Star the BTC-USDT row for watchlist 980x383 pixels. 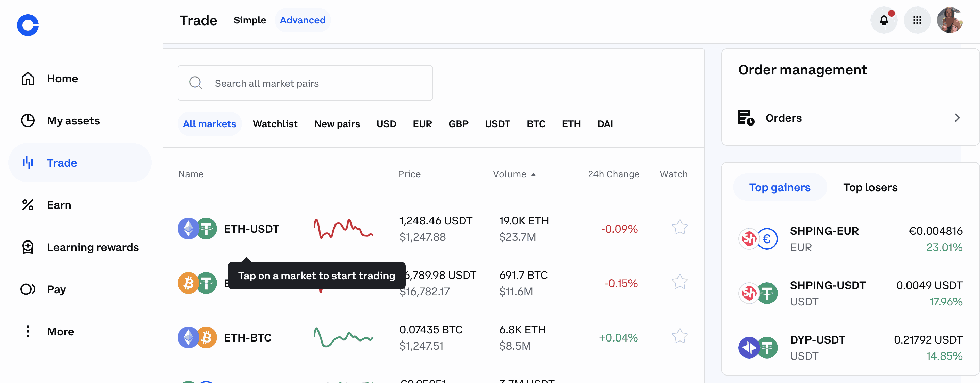point(680,282)
